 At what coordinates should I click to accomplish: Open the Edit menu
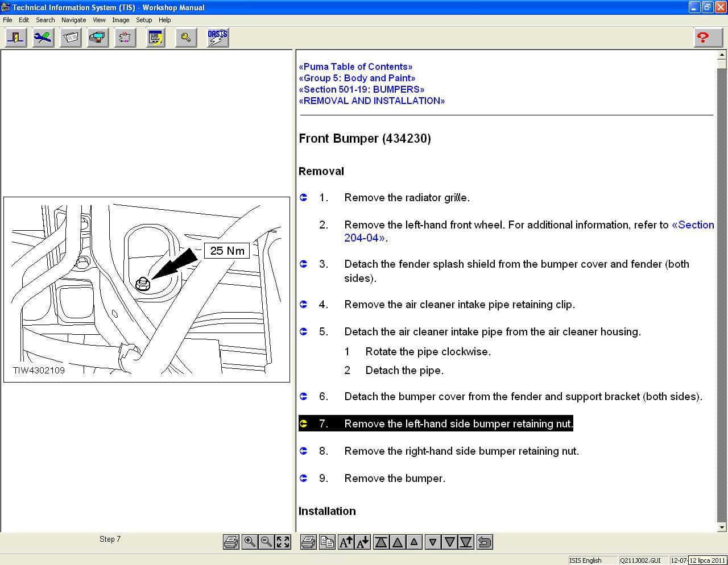click(24, 20)
